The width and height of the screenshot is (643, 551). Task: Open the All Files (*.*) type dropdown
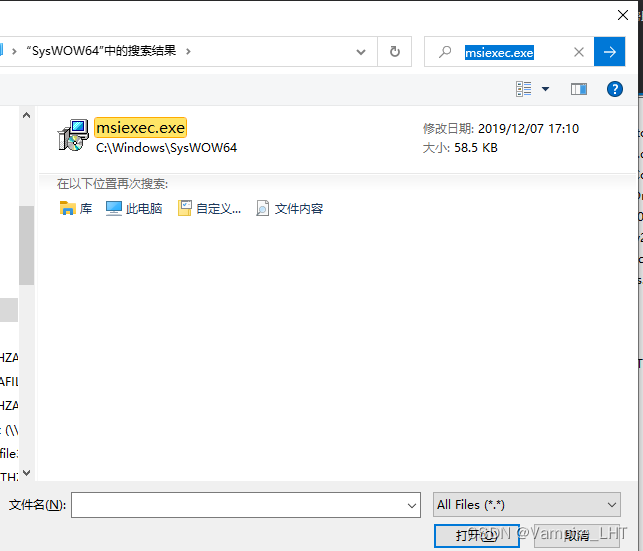527,505
